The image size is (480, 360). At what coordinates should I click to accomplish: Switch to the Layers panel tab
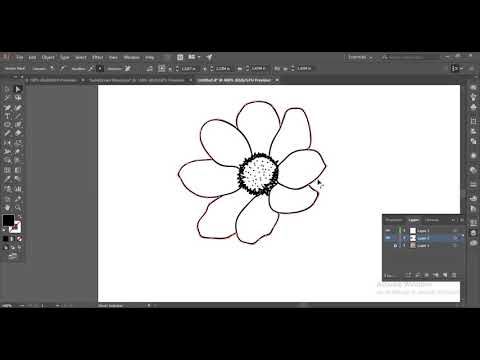point(414,220)
